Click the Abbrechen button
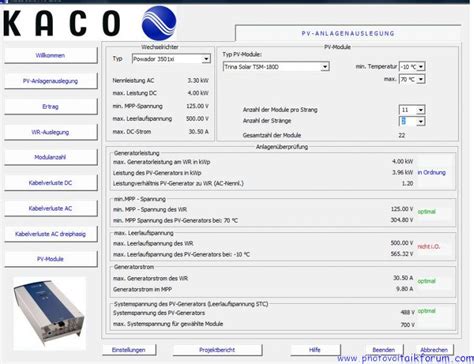Viewport: 474px width, 364px height. 434,350
